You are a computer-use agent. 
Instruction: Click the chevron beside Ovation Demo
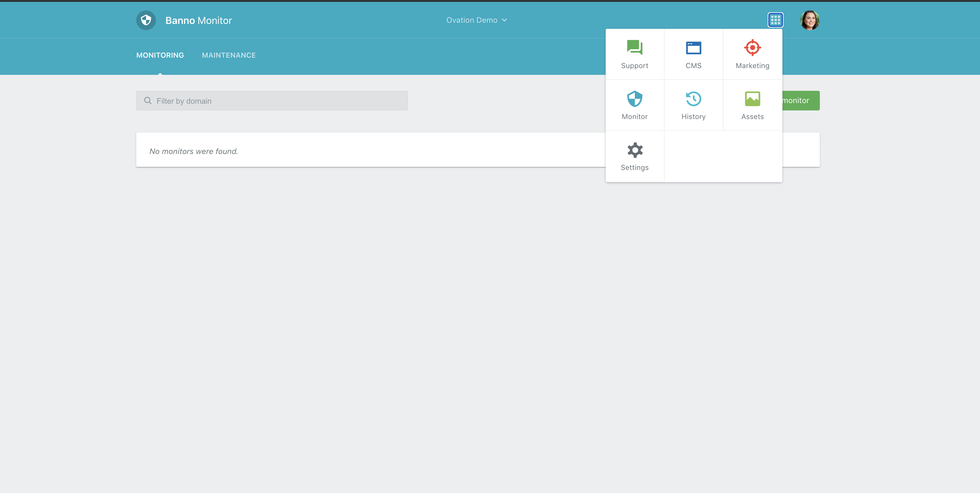coord(504,20)
